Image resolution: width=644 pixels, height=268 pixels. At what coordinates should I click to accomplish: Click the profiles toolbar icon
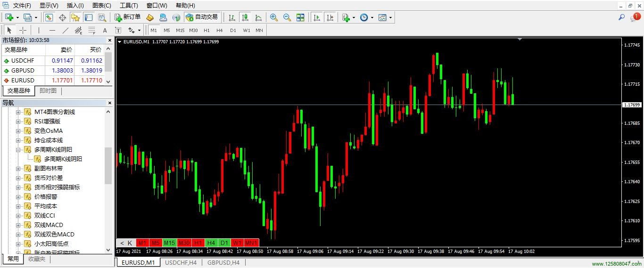pyautogui.click(x=27, y=17)
